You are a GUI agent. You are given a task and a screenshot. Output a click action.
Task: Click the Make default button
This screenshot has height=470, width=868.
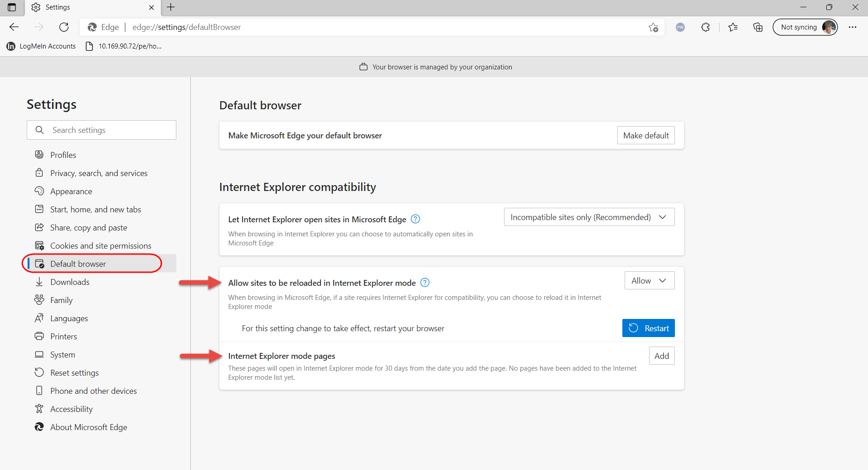click(x=646, y=135)
